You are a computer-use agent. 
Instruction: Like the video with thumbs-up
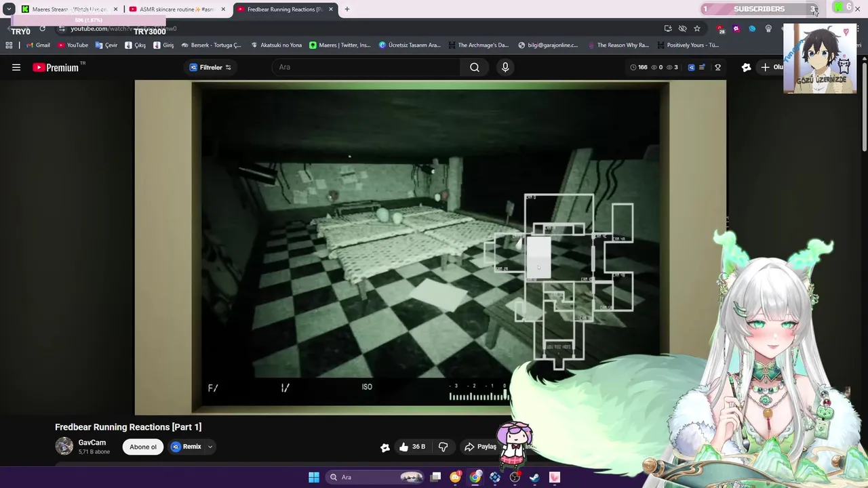click(412, 447)
